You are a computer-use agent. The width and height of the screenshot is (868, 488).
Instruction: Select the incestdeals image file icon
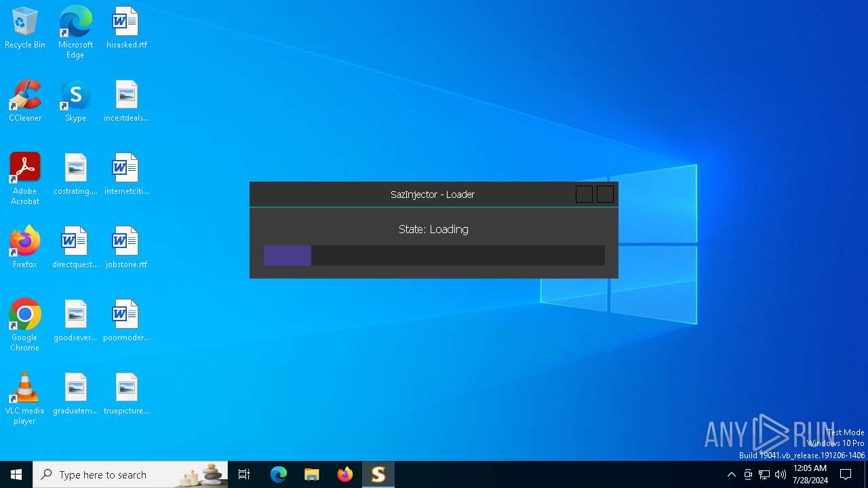(x=126, y=102)
